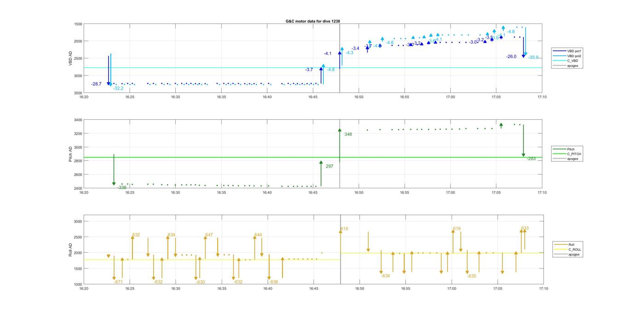
Task: Click the "615" roll label at apogee
Action: (x=344, y=229)
